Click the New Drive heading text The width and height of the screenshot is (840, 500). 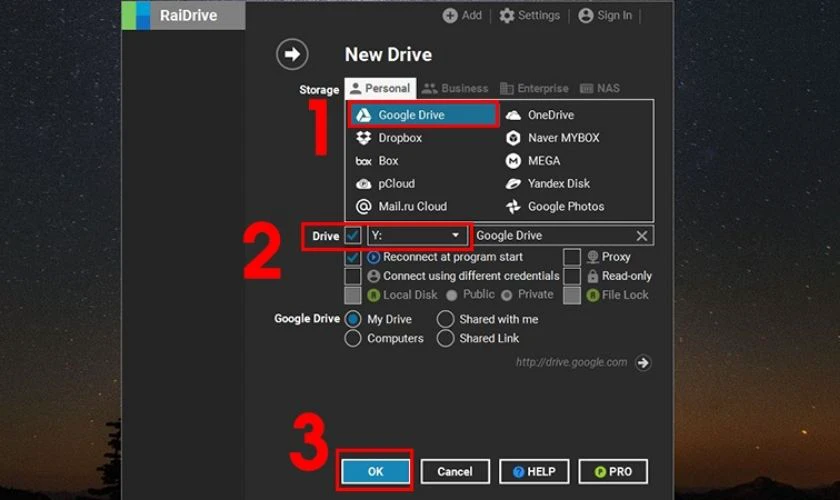tap(388, 55)
